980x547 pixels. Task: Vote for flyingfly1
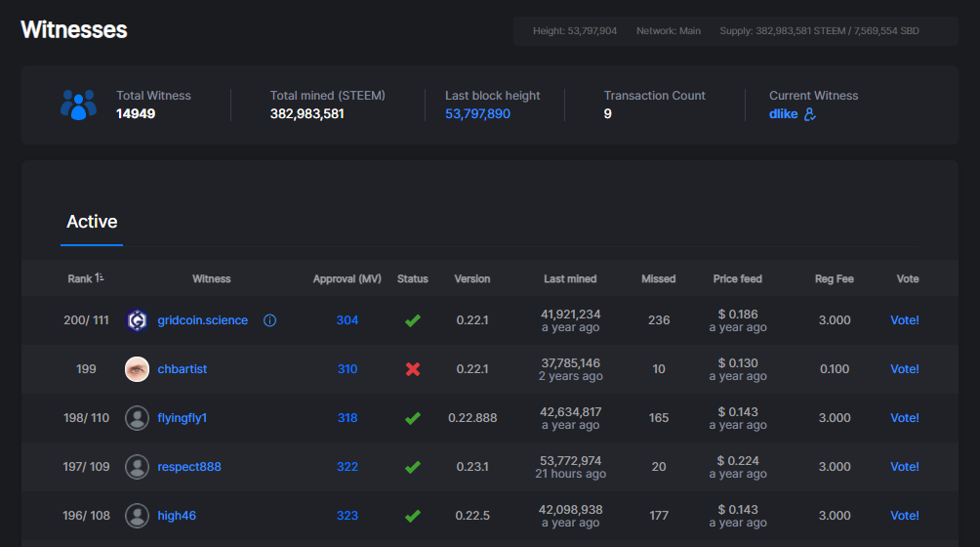pyautogui.click(x=905, y=418)
